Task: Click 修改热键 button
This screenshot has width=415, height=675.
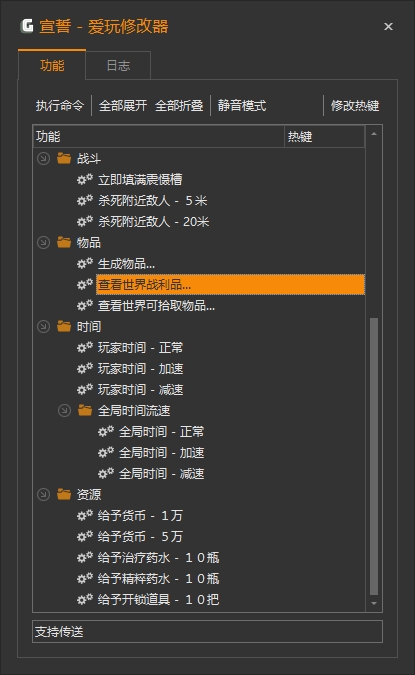Action: tap(355, 105)
